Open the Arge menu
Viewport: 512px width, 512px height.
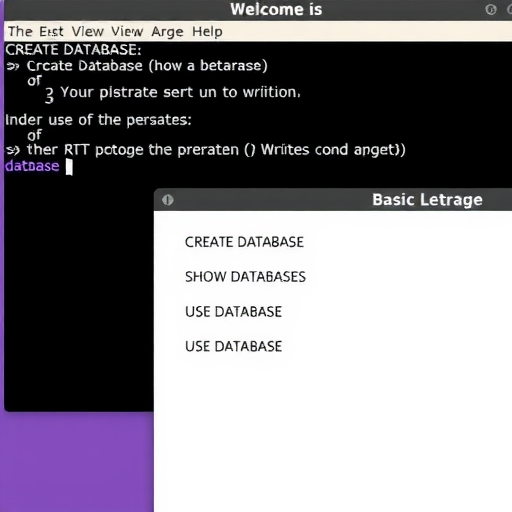[167, 32]
